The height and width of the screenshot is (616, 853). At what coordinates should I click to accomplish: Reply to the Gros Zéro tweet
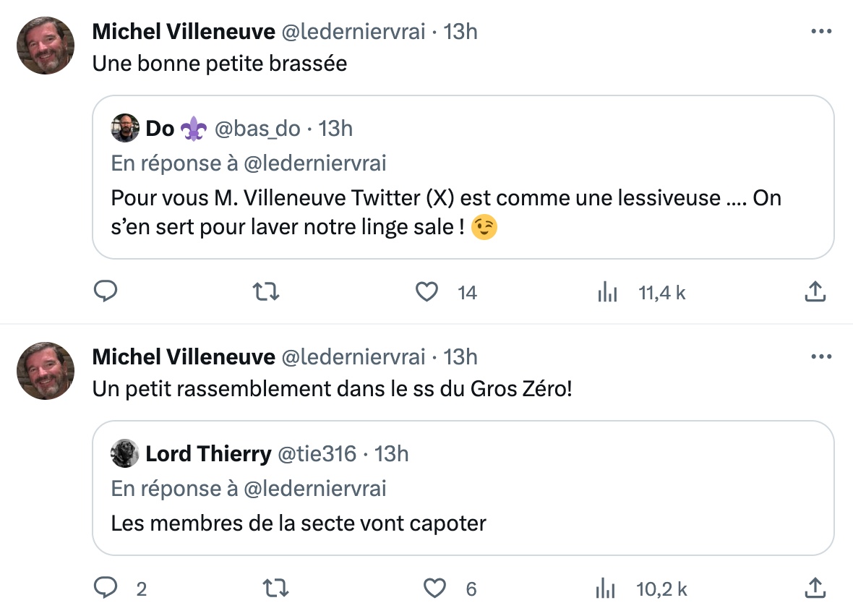pos(106,589)
